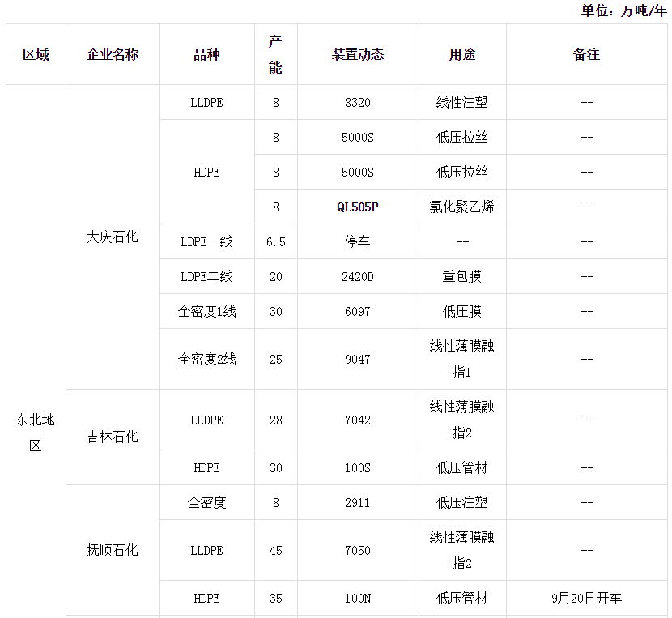This screenshot has width=672, height=618.
Task: Select the LDPE二线 variety cell
Action: pos(207,276)
